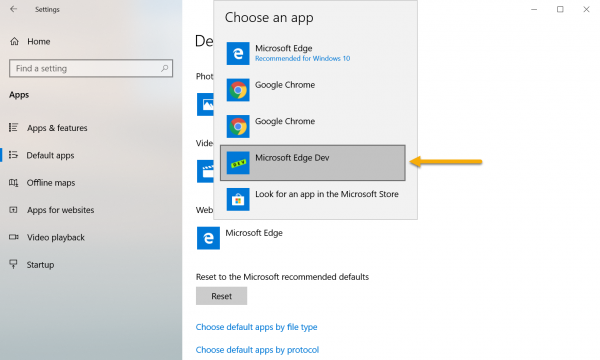Image resolution: width=600 pixels, height=360 pixels.
Task: Minimize the Settings window
Action: (x=534, y=9)
